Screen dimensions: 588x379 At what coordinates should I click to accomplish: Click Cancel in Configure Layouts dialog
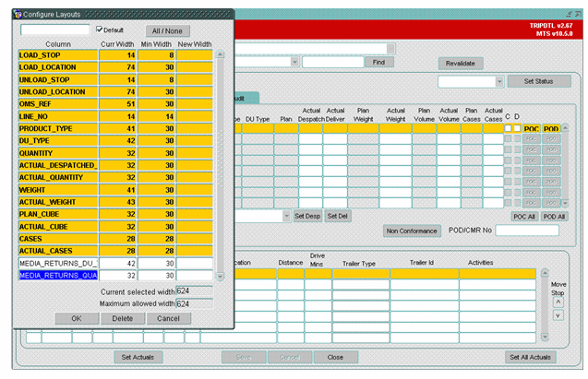[x=168, y=318]
